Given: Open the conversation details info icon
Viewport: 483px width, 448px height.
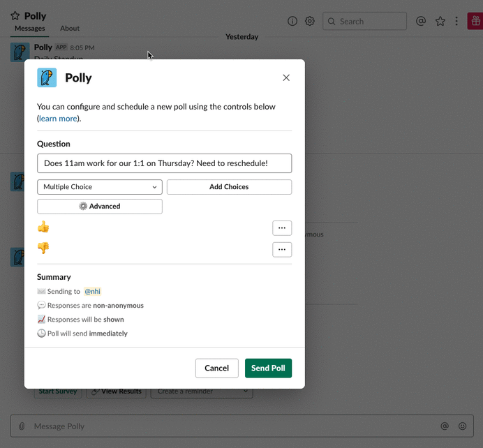Looking at the screenshot, I should pyautogui.click(x=292, y=21).
